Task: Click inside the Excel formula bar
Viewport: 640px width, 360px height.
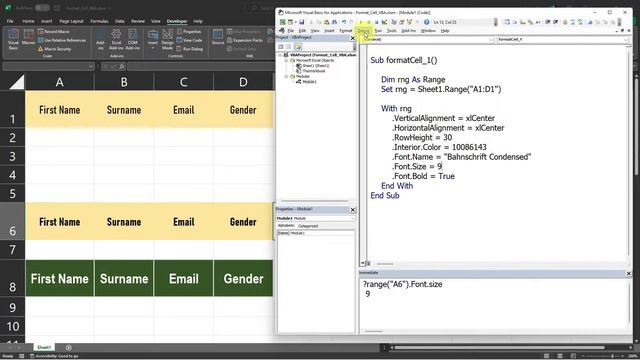Action: pyautogui.click(x=200, y=66)
